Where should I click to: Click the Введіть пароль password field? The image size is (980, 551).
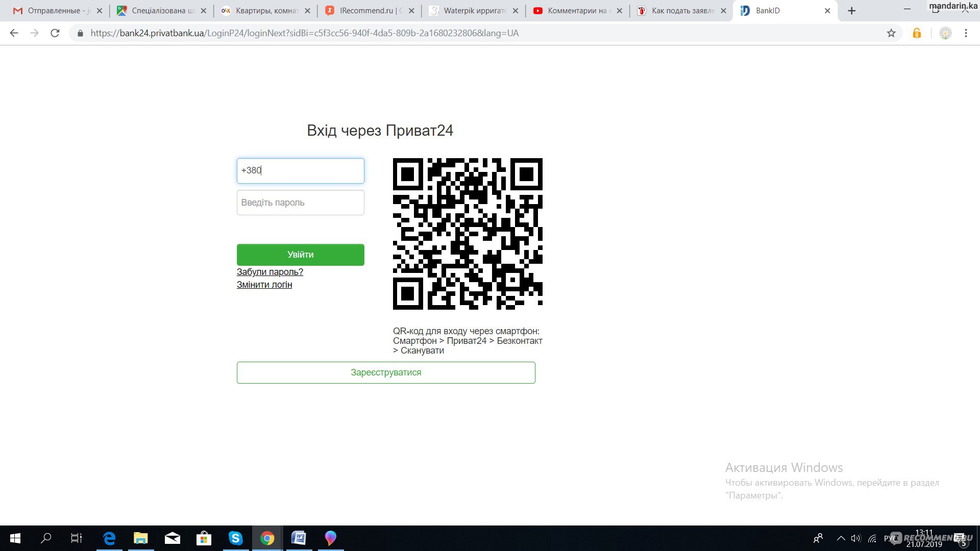(x=300, y=203)
